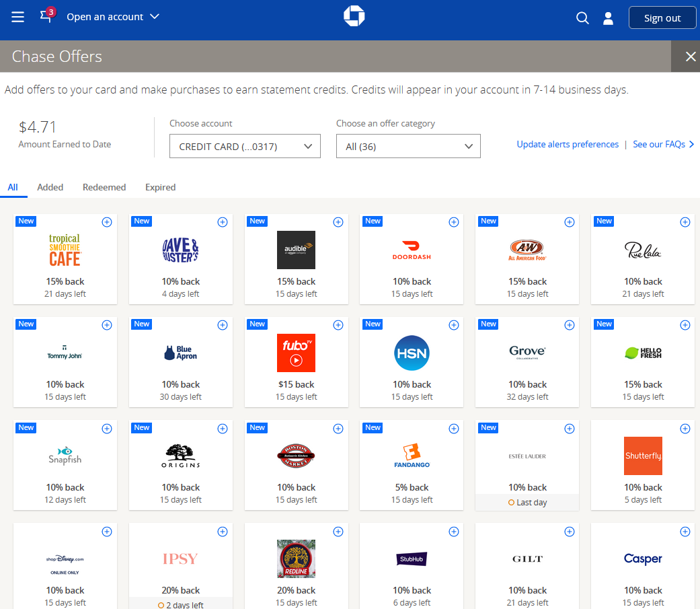Viewport: 700px width, 609px height.
Task: Open the hamburger navigation menu
Action: click(17, 17)
